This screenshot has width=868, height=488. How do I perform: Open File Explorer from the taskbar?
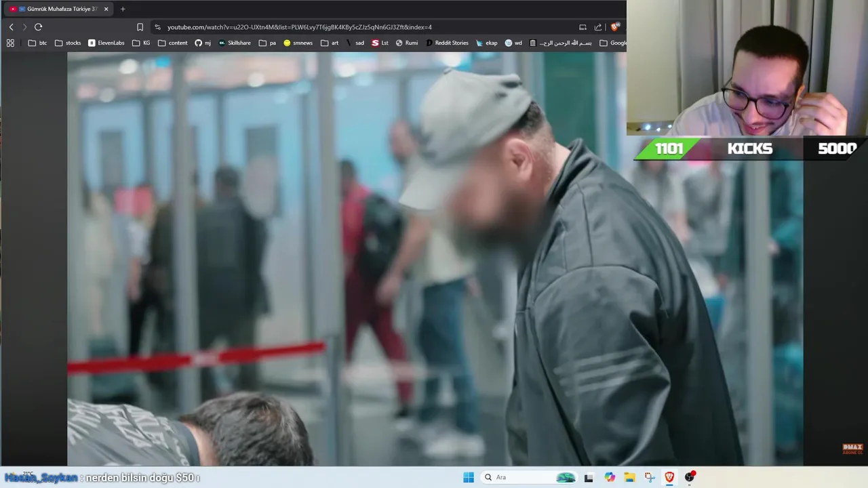coord(629,477)
